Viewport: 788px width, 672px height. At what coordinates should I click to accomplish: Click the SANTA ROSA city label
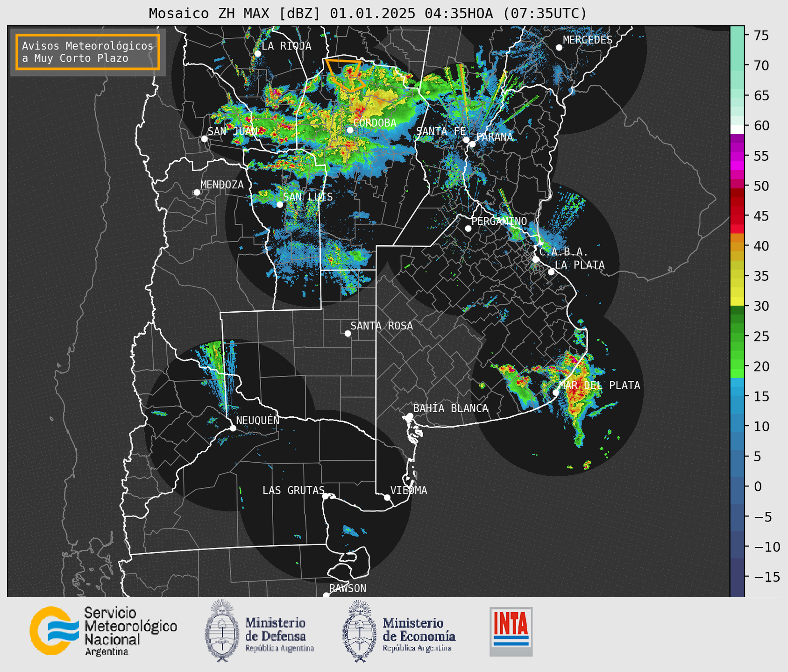(x=382, y=326)
